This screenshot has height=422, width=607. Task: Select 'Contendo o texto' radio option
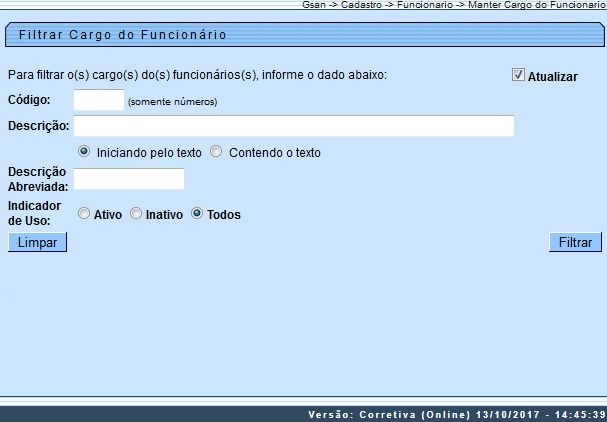tap(216, 151)
